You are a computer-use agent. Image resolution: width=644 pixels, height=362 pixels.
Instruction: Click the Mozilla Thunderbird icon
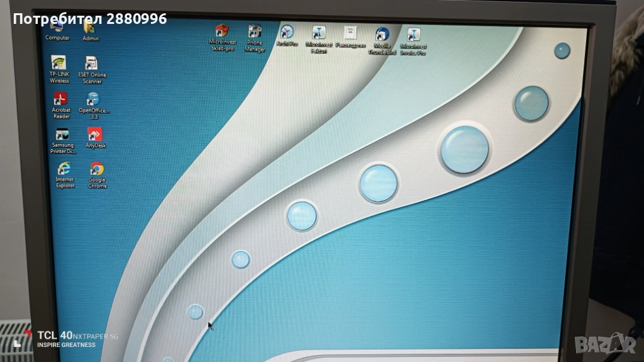[382, 34]
